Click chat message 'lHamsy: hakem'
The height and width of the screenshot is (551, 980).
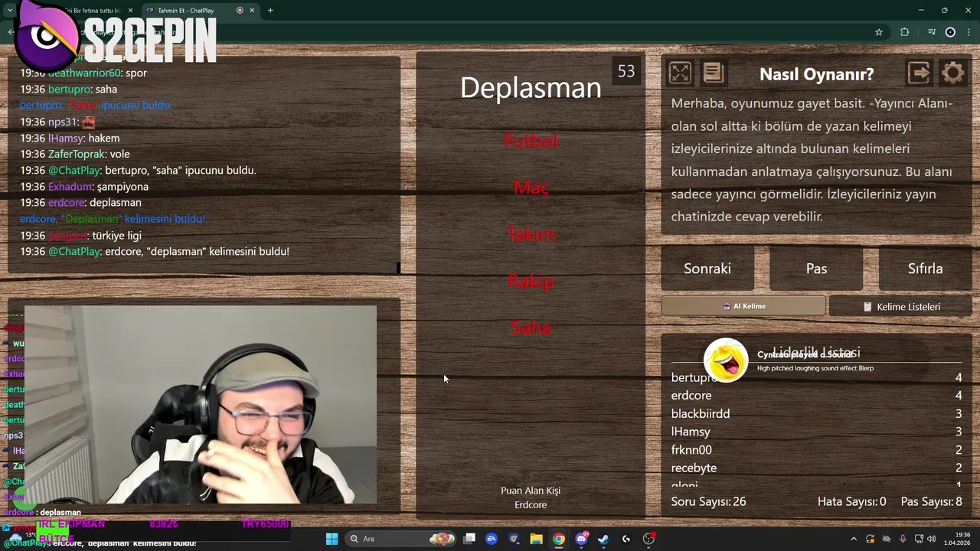click(x=70, y=138)
